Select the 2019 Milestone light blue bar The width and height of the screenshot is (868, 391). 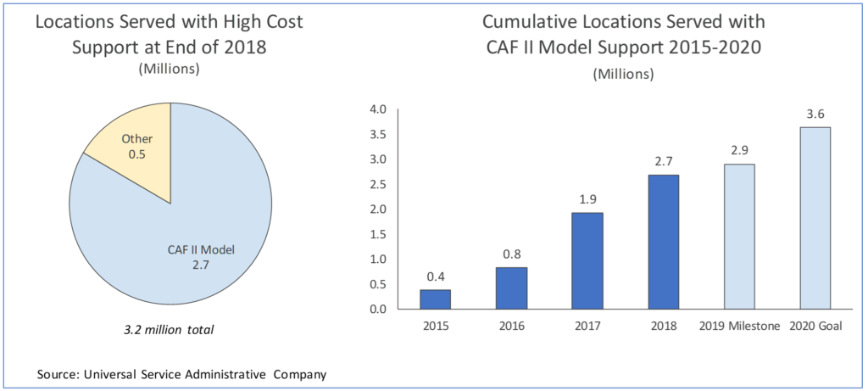click(739, 237)
